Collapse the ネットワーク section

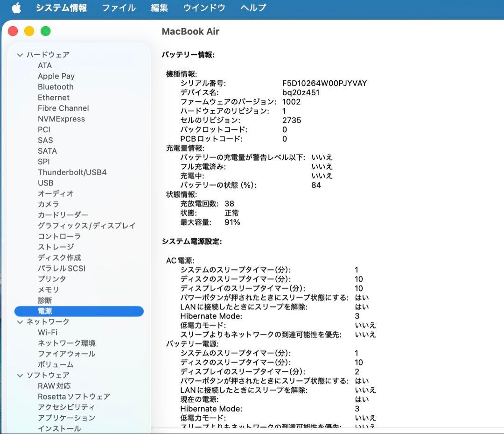pyautogui.click(x=19, y=321)
